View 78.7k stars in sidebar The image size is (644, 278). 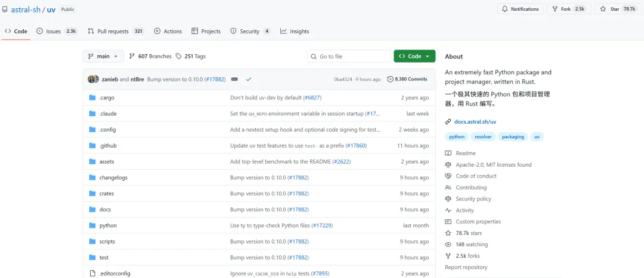point(464,233)
